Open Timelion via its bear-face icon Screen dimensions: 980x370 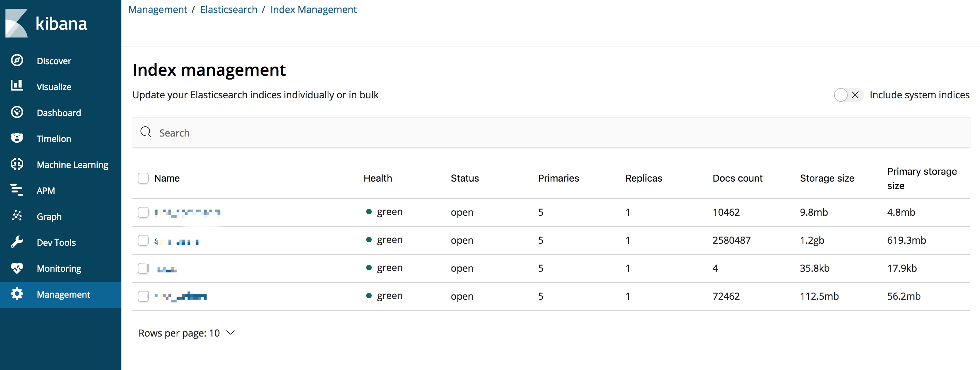(x=17, y=138)
